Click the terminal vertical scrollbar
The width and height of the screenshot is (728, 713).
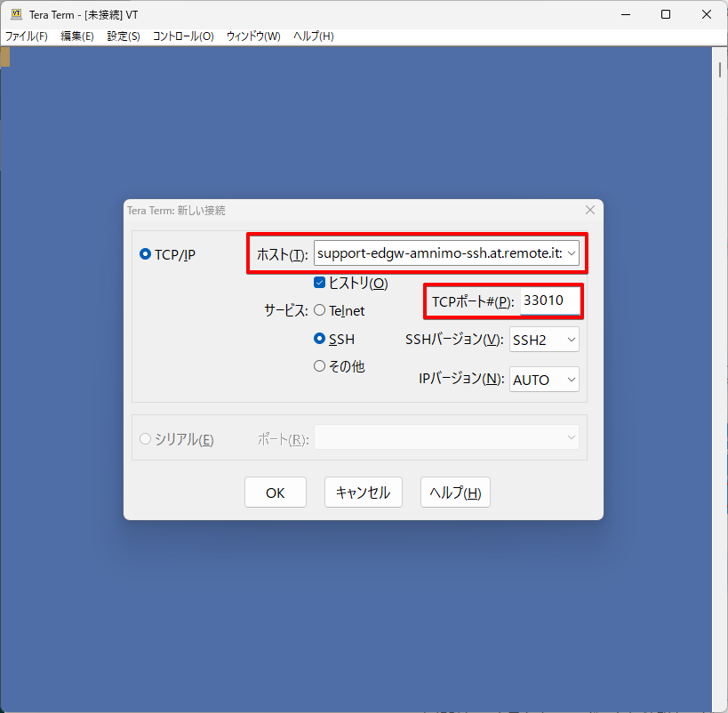pos(720,379)
